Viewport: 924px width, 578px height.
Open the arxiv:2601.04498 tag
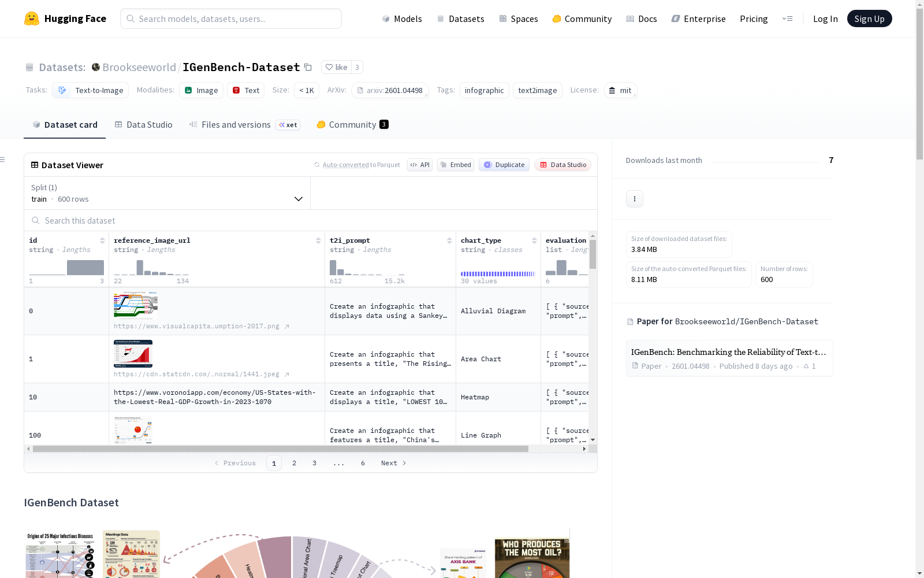(390, 90)
